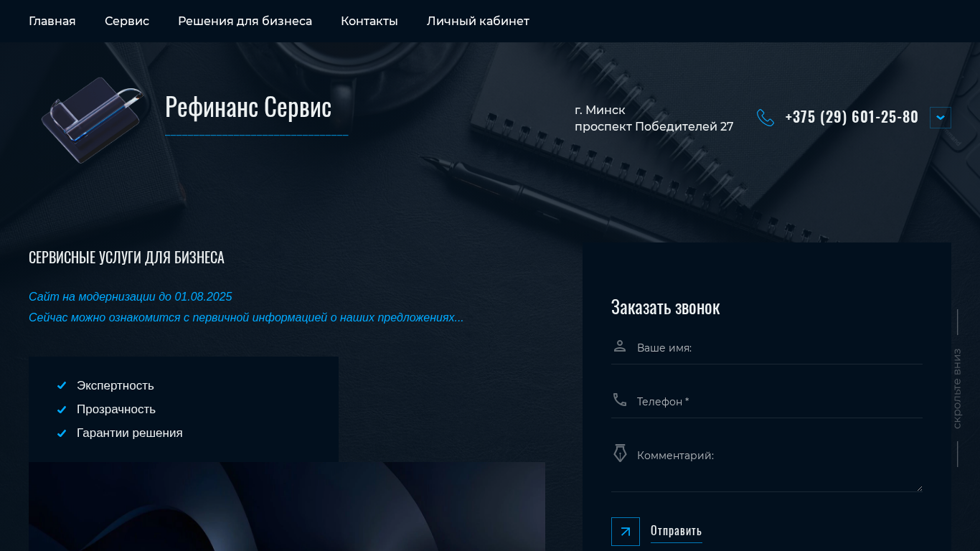The width and height of the screenshot is (980, 551).
Task: Focus the Ваше имя input field
Action: (x=766, y=348)
